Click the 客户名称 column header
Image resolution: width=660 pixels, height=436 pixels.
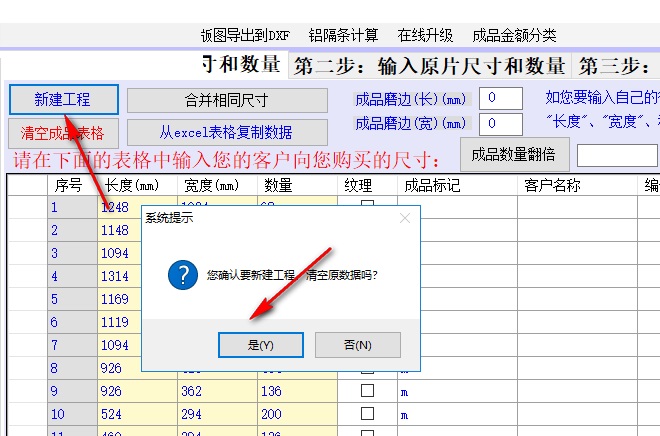pos(577,185)
